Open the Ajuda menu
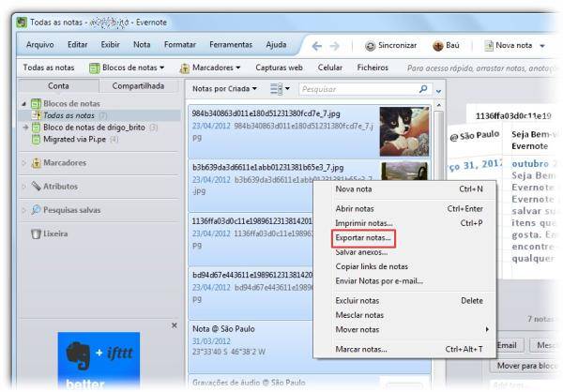 pyautogui.click(x=276, y=44)
